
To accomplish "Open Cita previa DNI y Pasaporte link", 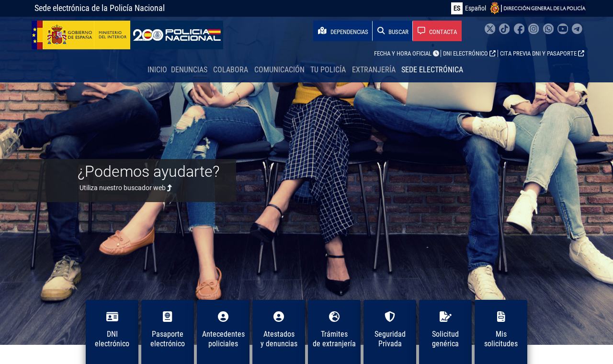I will [x=542, y=54].
